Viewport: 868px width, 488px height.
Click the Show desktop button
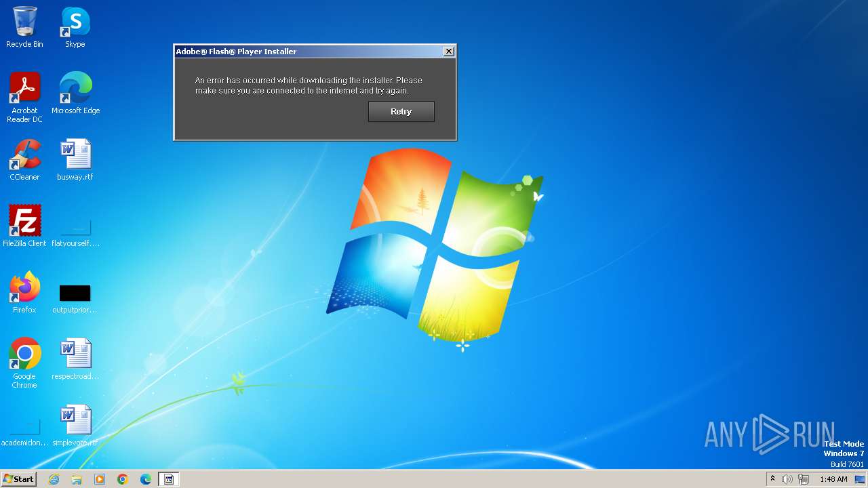[x=860, y=479]
